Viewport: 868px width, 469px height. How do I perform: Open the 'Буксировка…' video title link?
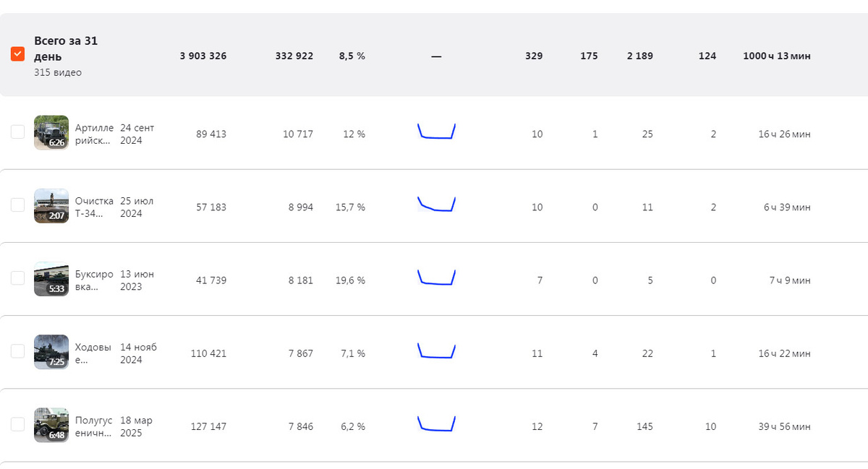tap(94, 280)
